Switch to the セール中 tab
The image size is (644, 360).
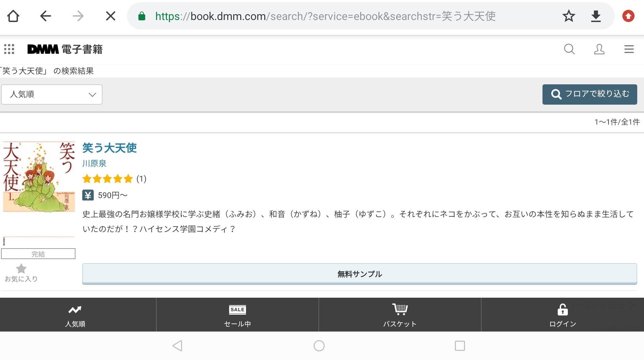(238, 315)
